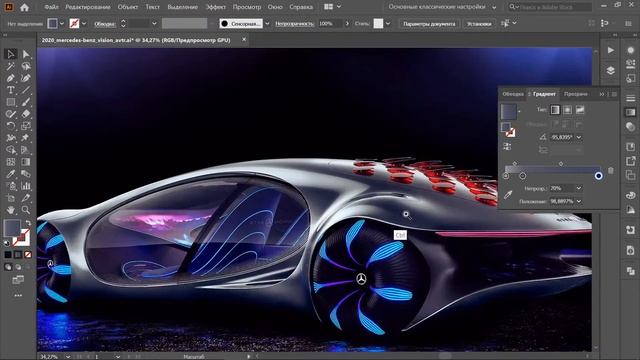Choose Radial gradient type
640x360 pixels.
567,109
